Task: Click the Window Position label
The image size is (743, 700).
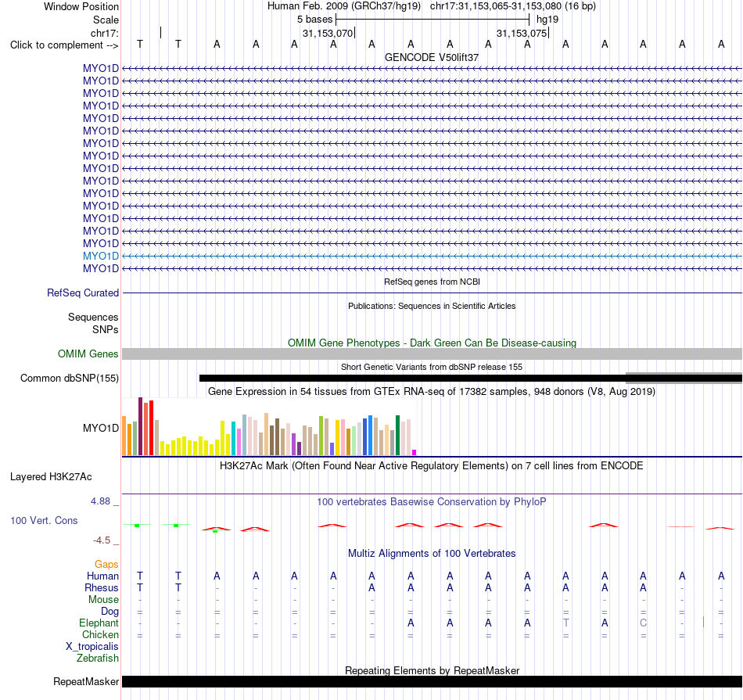Action: (81, 6)
